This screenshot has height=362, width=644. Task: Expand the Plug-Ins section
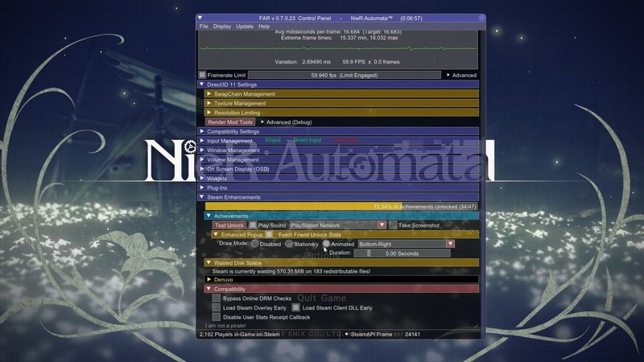[x=339, y=187]
